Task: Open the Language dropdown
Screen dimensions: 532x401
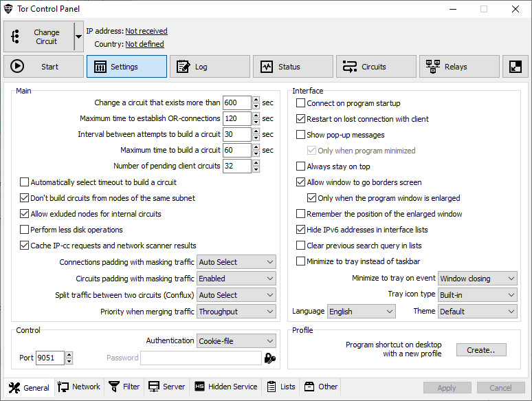Action: pos(362,312)
